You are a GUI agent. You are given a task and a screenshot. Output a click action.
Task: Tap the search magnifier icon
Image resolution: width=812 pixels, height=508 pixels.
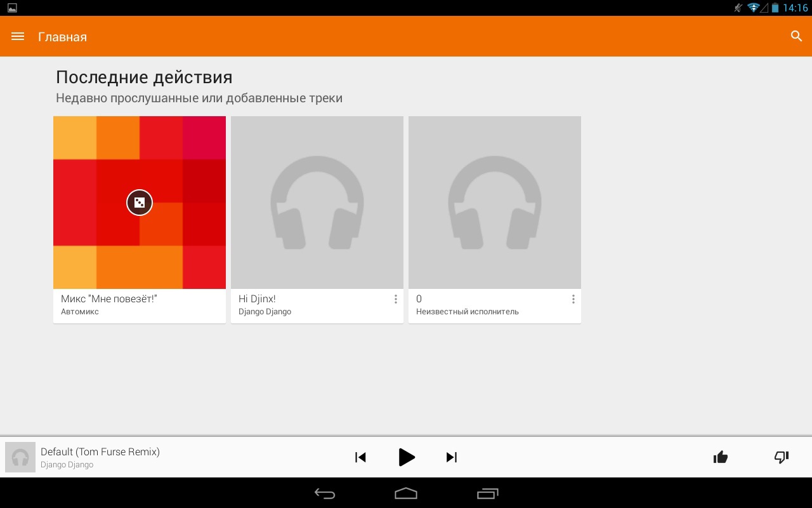coord(797,36)
